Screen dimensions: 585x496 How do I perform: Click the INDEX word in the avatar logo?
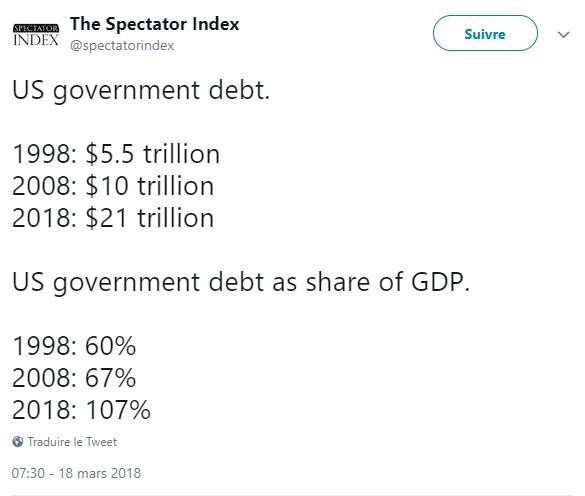click(36, 40)
